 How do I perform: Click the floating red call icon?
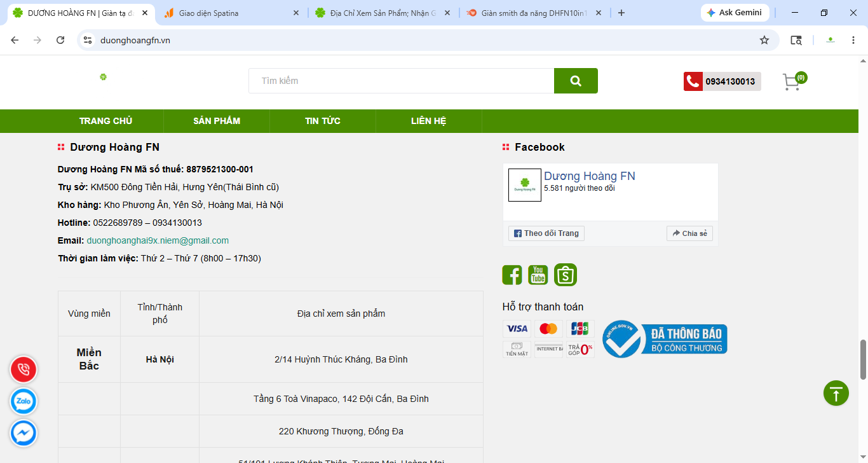(24, 370)
